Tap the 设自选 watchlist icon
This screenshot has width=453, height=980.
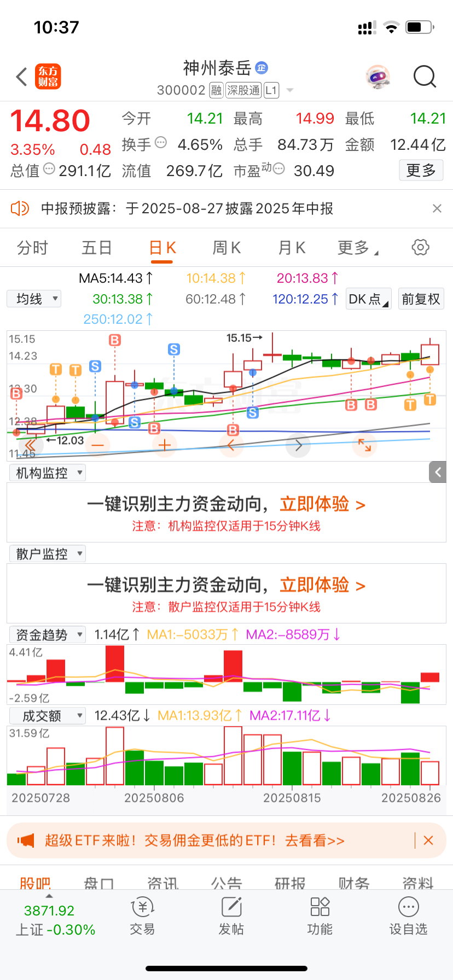pos(409,916)
